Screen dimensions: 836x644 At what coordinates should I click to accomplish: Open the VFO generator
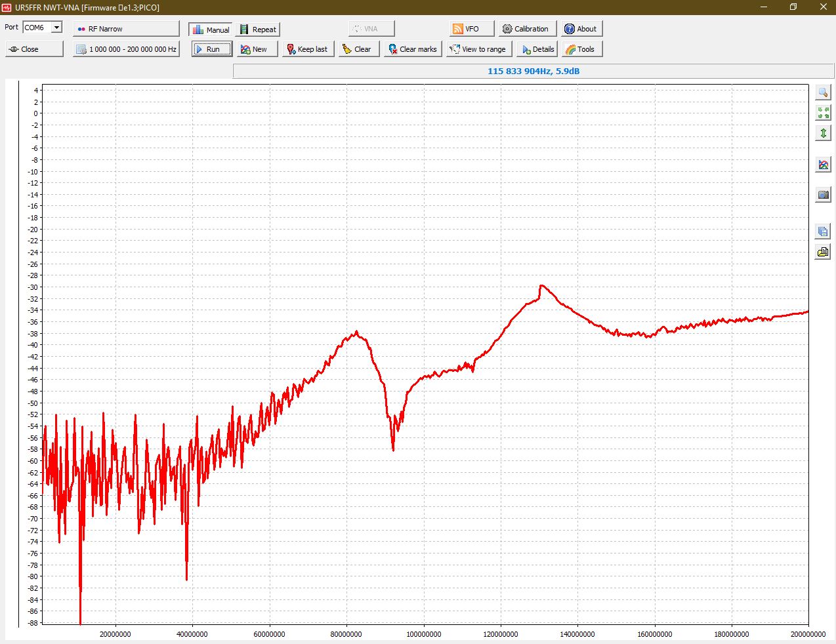click(x=471, y=29)
